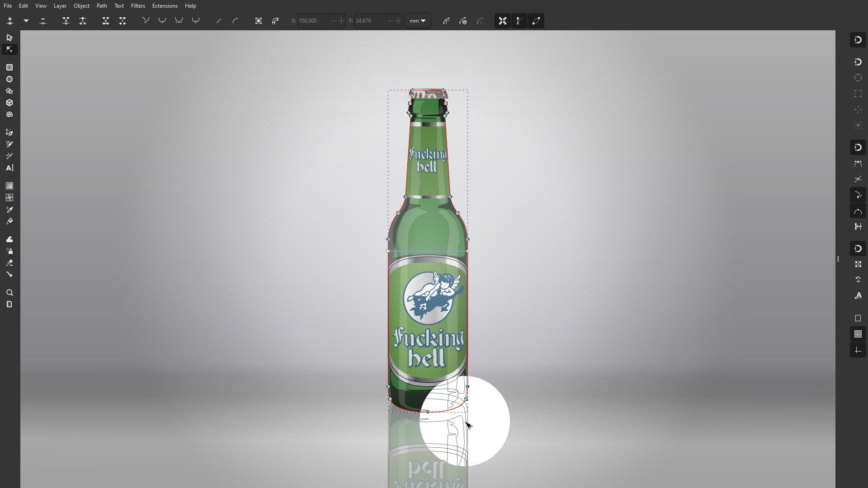This screenshot has height=488, width=868.
Task: Toggle show Bezier node handles
Action: point(519,21)
